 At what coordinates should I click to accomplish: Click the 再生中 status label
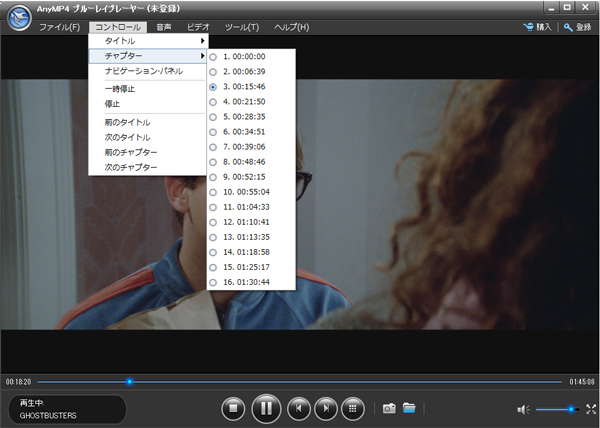[x=32, y=403]
